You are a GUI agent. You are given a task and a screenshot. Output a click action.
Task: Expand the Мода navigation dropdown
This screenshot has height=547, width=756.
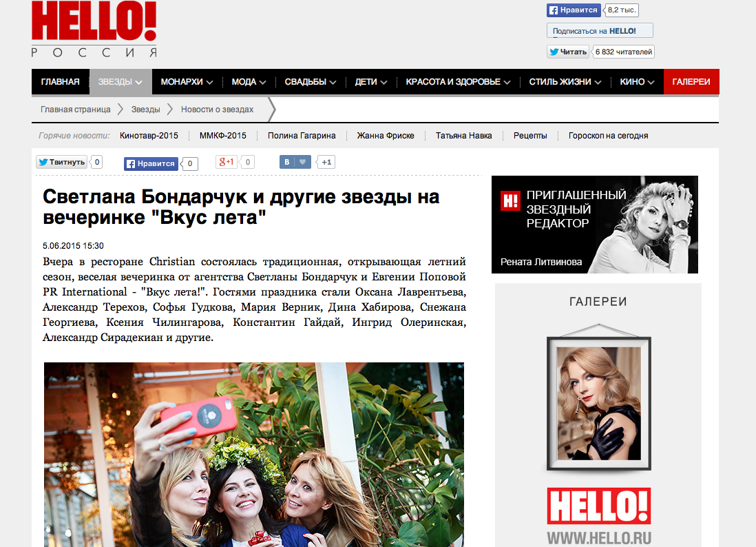click(249, 81)
